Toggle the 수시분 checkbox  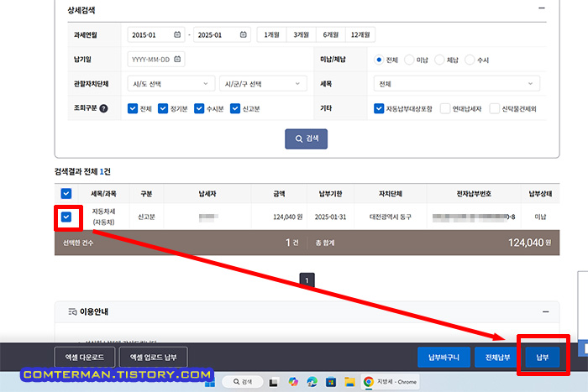(x=199, y=108)
